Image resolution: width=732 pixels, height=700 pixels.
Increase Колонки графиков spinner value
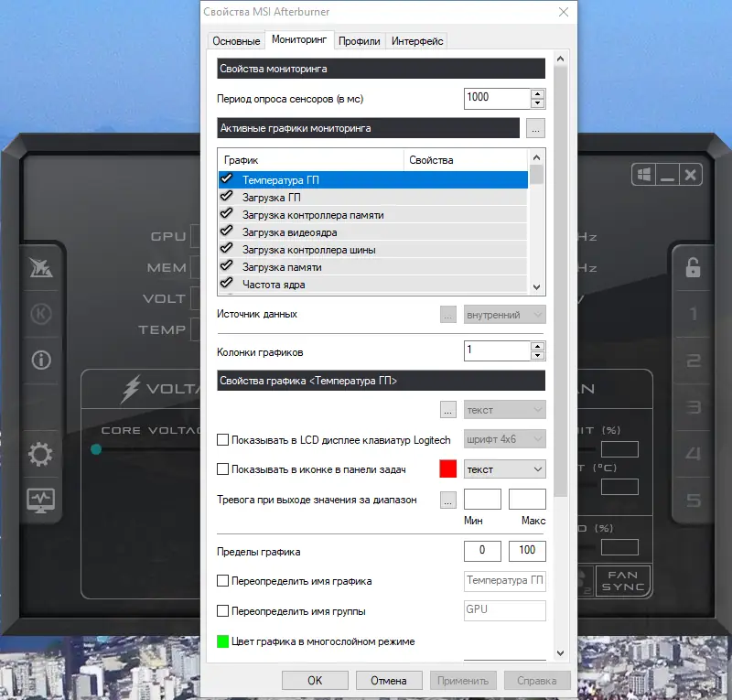coord(538,347)
